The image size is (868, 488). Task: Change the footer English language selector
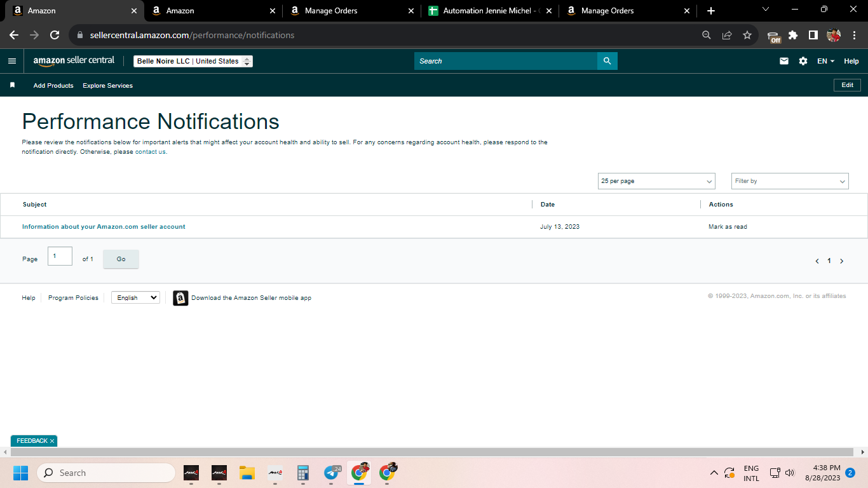[135, 297]
